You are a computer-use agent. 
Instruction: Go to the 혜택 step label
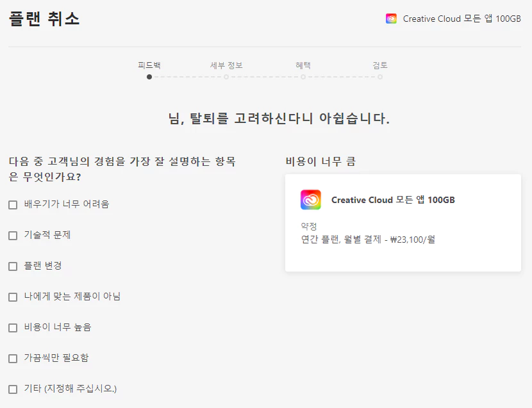[x=303, y=65]
